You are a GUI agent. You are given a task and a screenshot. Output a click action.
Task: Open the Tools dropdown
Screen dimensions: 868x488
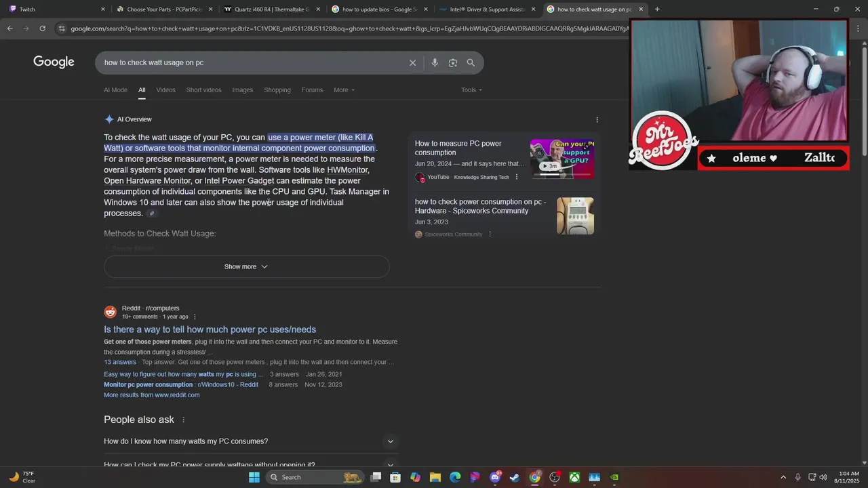[471, 90]
